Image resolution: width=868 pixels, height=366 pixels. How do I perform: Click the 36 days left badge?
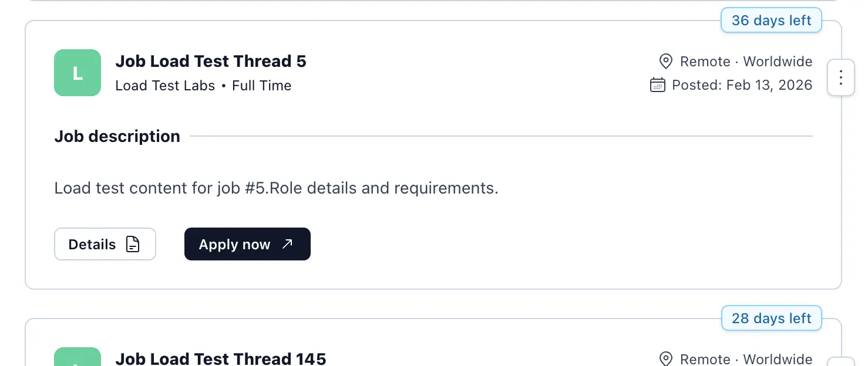tap(771, 21)
